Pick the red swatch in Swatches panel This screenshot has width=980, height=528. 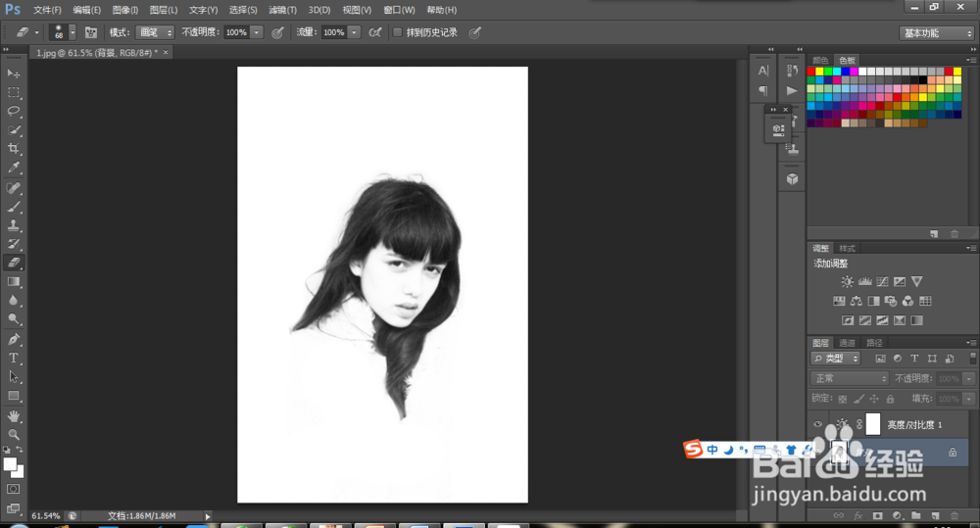click(811, 72)
